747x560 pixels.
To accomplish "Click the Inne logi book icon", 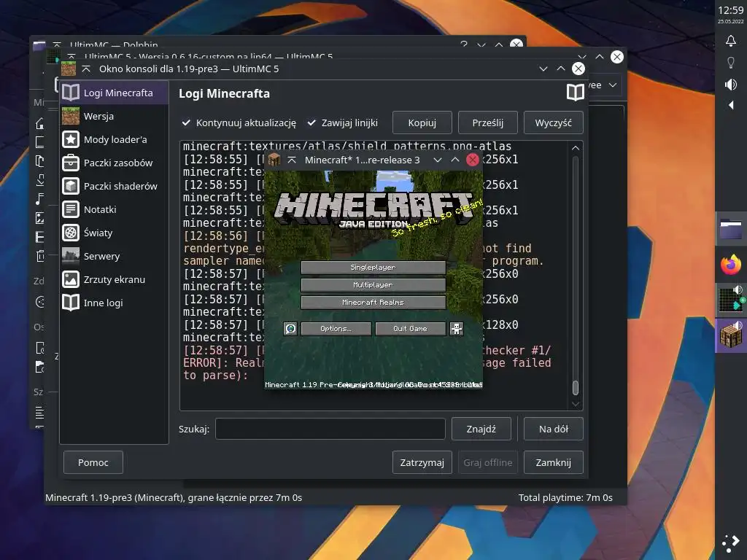I will (x=71, y=303).
